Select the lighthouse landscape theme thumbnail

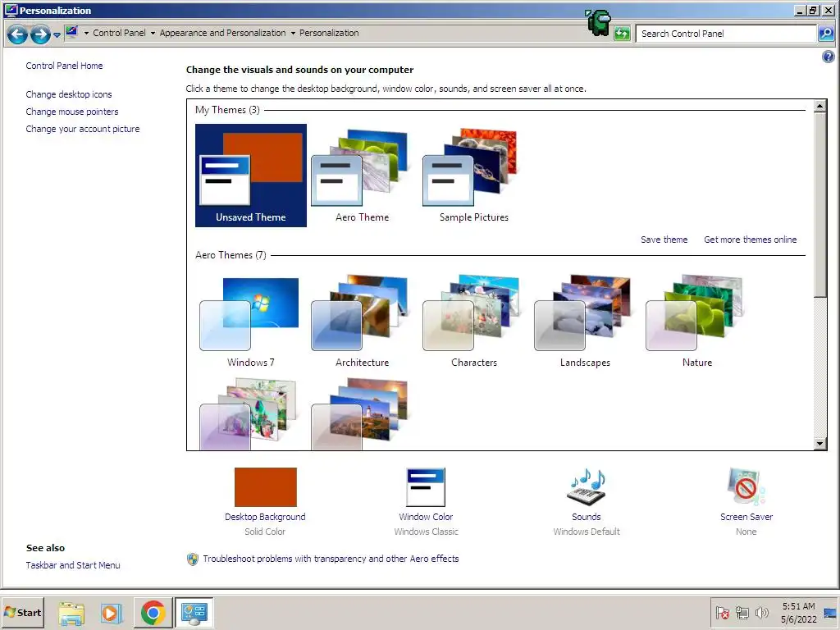pyautogui.click(x=359, y=413)
